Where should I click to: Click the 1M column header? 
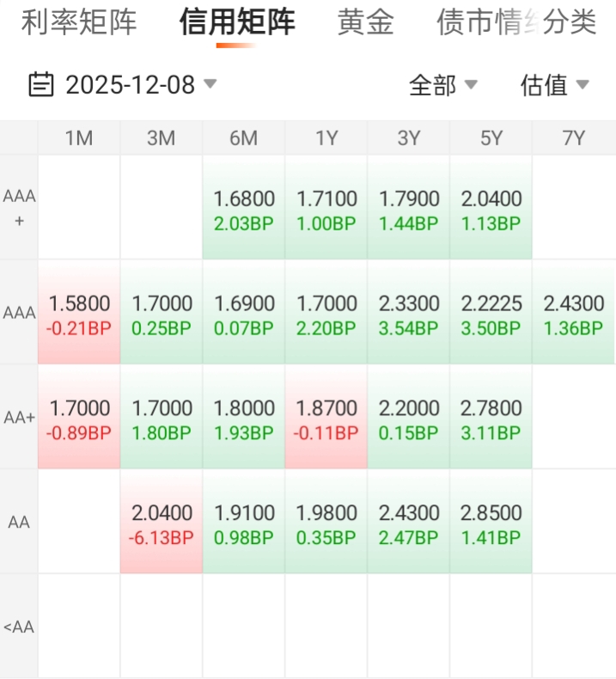pos(79,138)
